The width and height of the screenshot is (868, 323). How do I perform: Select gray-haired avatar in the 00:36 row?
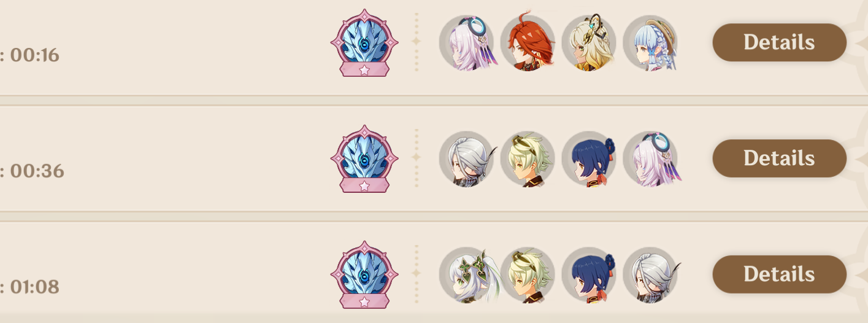(467, 159)
